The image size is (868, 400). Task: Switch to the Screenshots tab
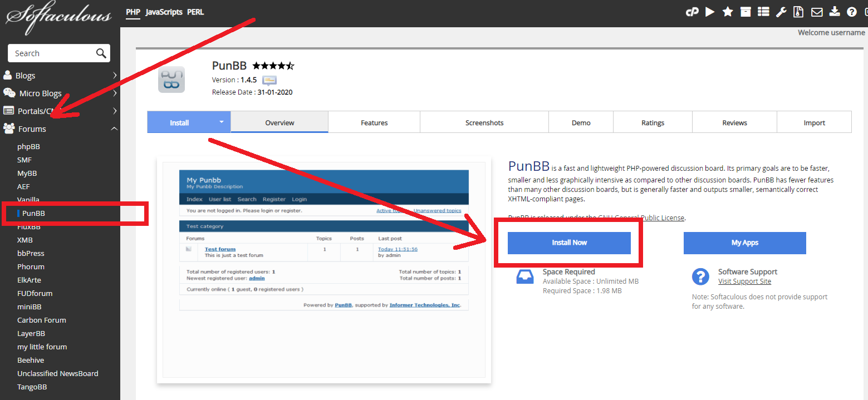point(484,122)
